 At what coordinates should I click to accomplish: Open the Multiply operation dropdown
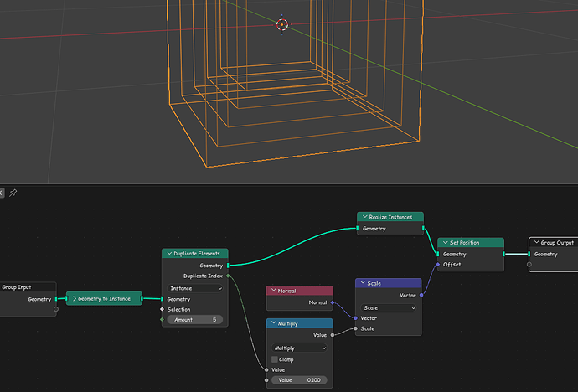tap(299, 348)
